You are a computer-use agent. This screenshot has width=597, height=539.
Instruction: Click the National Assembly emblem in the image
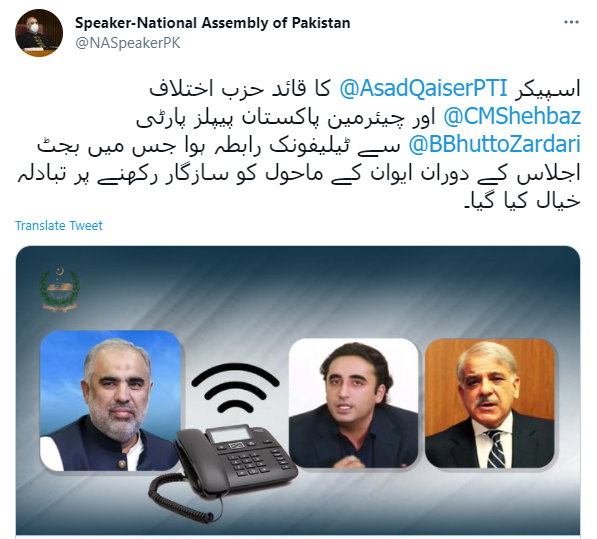(x=59, y=289)
